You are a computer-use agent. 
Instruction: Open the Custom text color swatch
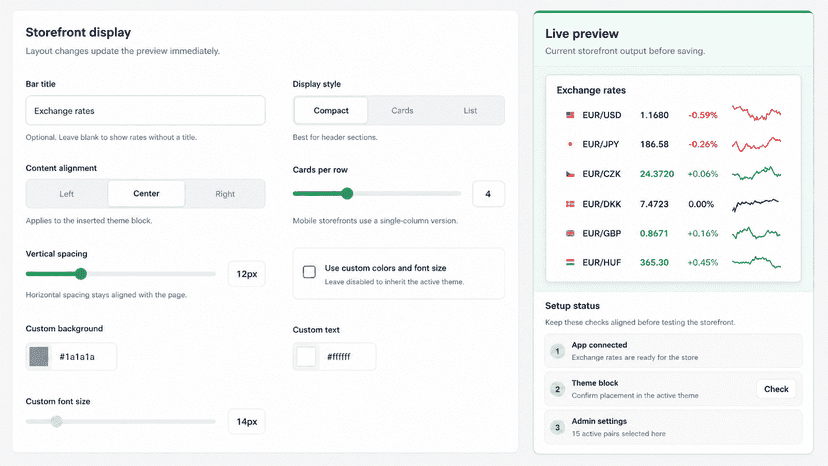tap(306, 357)
